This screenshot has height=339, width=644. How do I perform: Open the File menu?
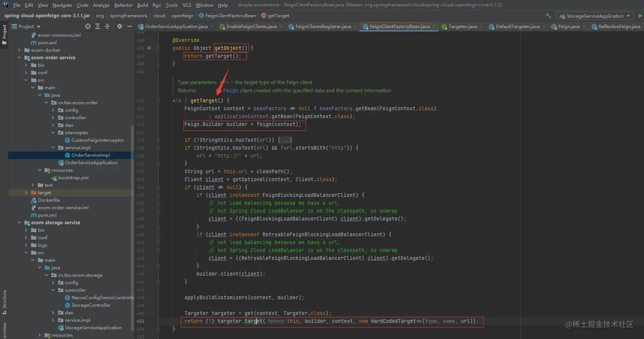[17, 5]
